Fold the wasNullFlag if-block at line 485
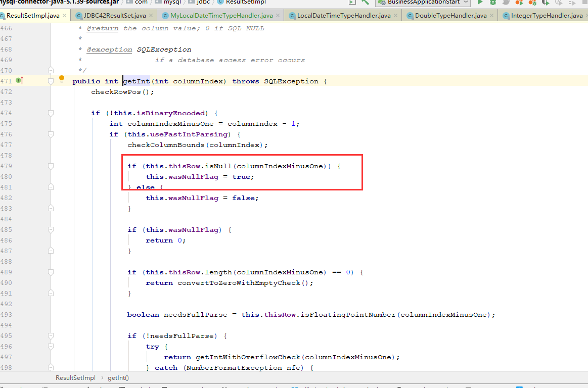 point(51,230)
